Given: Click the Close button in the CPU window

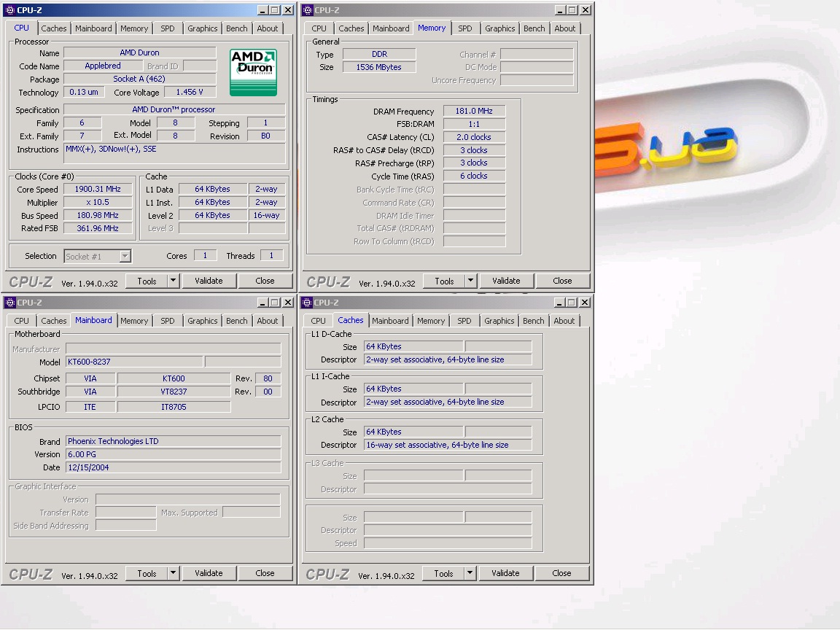Looking at the screenshot, I should pyautogui.click(x=265, y=281).
